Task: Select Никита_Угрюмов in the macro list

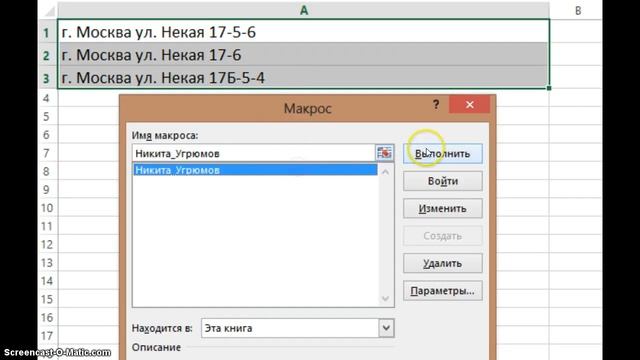Action: click(255, 170)
